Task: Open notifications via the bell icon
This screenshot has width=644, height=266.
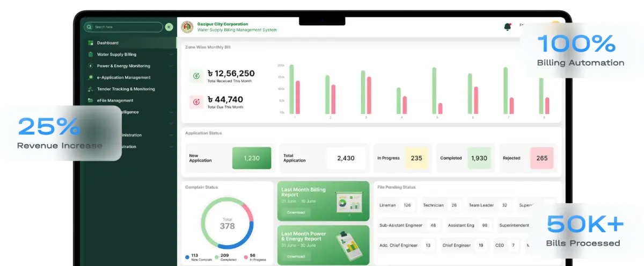Action: click(507, 27)
